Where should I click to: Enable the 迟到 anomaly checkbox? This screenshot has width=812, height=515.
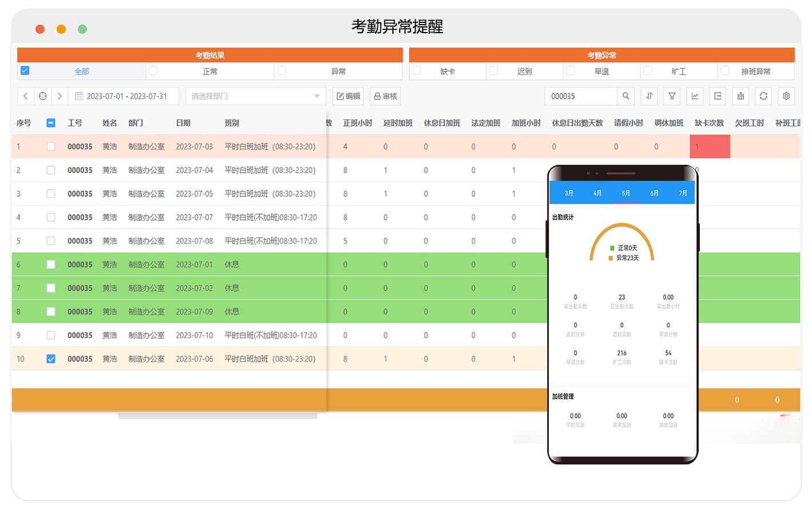494,70
